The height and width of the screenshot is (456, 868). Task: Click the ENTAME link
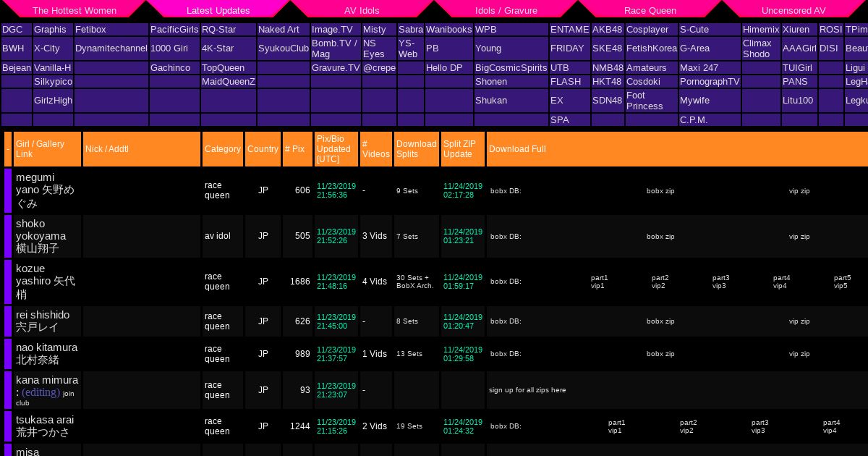click(569, 30)
